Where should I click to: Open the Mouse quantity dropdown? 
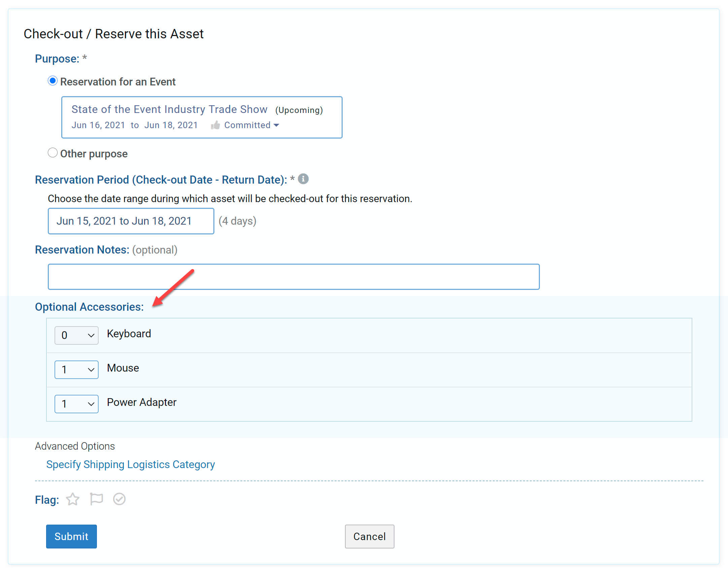pos(76,370)
